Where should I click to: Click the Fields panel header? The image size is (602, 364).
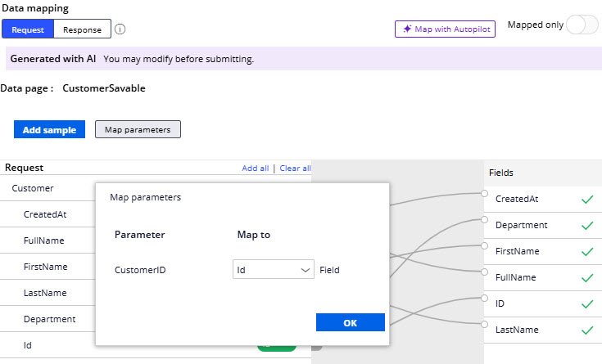pos(501,173)
